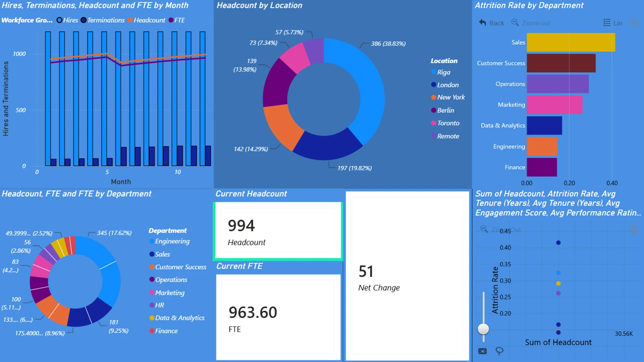Select Engineering in the Department legend
Viewport: 644px width, 362px height.
point(169,241)
